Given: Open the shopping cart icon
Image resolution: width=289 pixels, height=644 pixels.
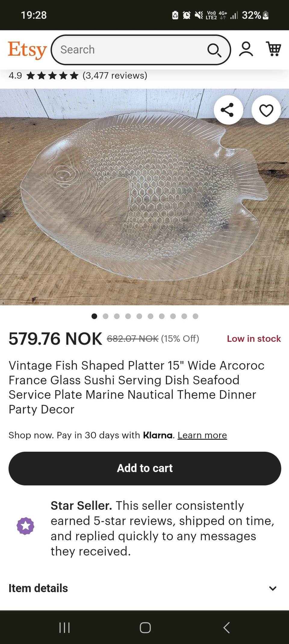Looking at the screenshot, I should pyautogui.click(x=273, y=49).
